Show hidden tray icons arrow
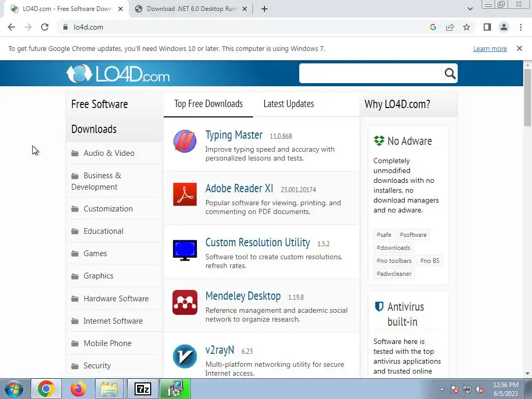The image size is (532, 399). tap(442, 389)
